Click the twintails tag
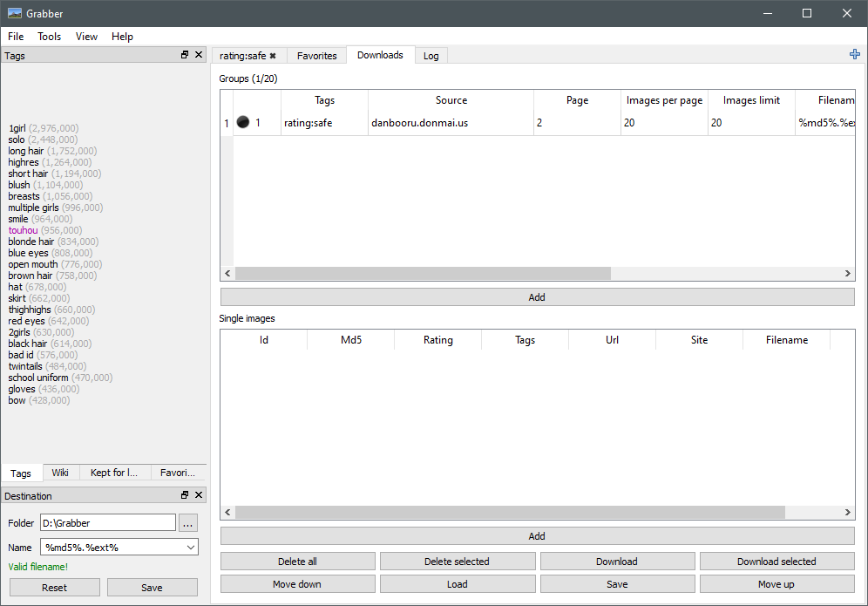The height and width of the screenshot is (606, 868). pos(25,366)
